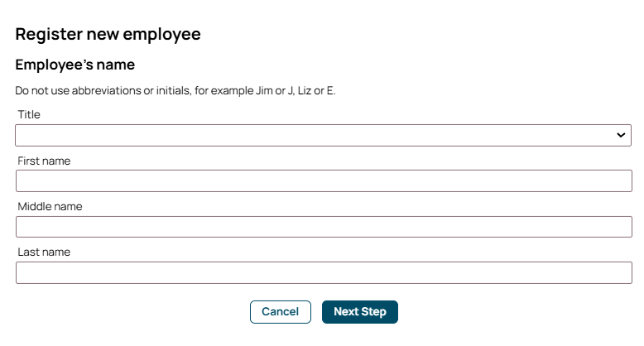Viewport: 644px width, 346px height.
Task: Open the Title combo box
Action: click(323, 135)
